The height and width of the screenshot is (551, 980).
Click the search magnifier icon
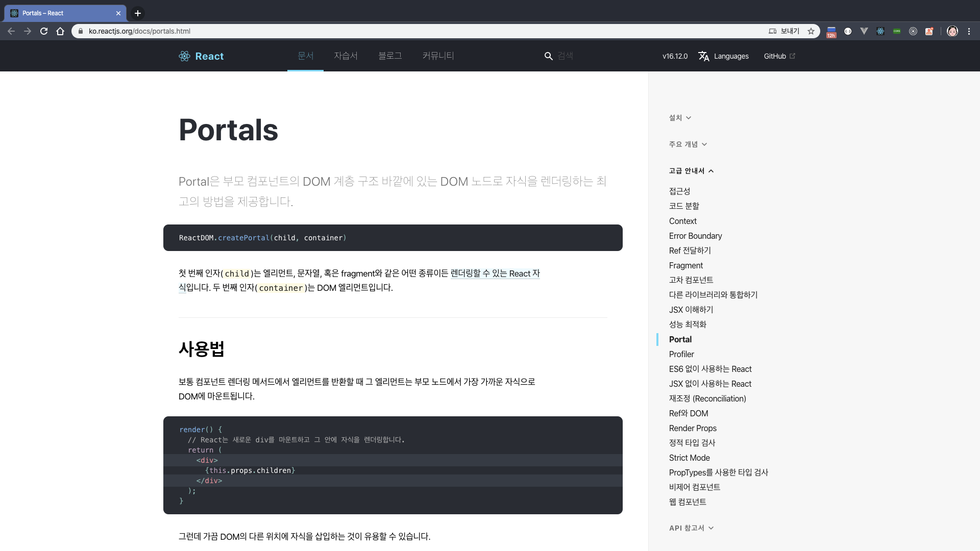(548, 56)
